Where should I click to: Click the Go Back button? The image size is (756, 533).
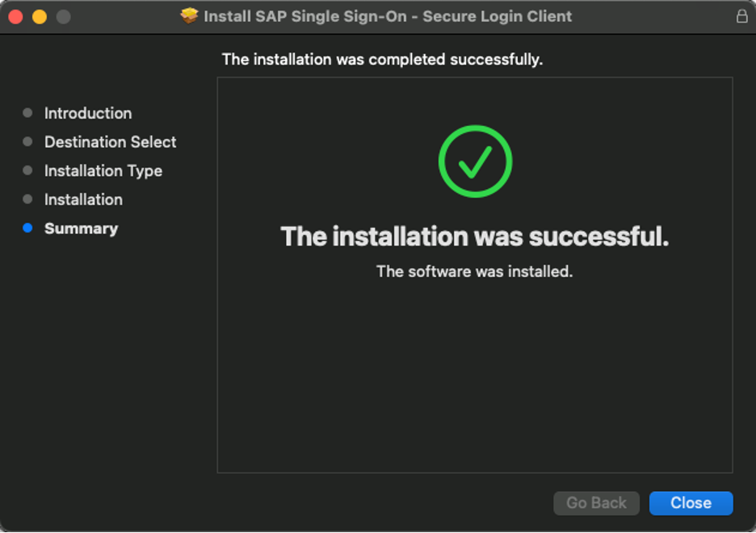point(596,503)
